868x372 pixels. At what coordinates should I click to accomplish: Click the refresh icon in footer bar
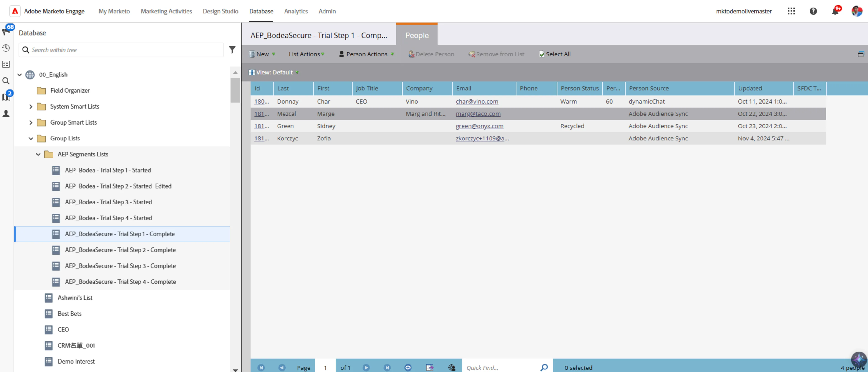tap(408, 367)
